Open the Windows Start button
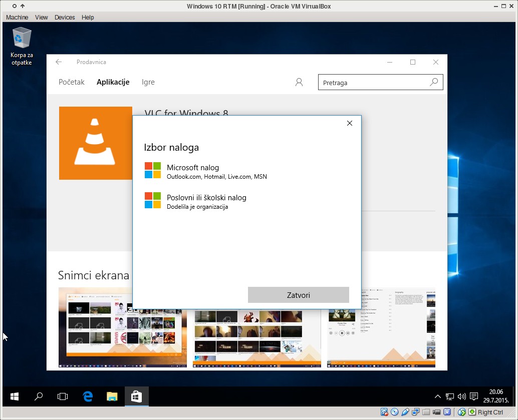 point(15,396)
